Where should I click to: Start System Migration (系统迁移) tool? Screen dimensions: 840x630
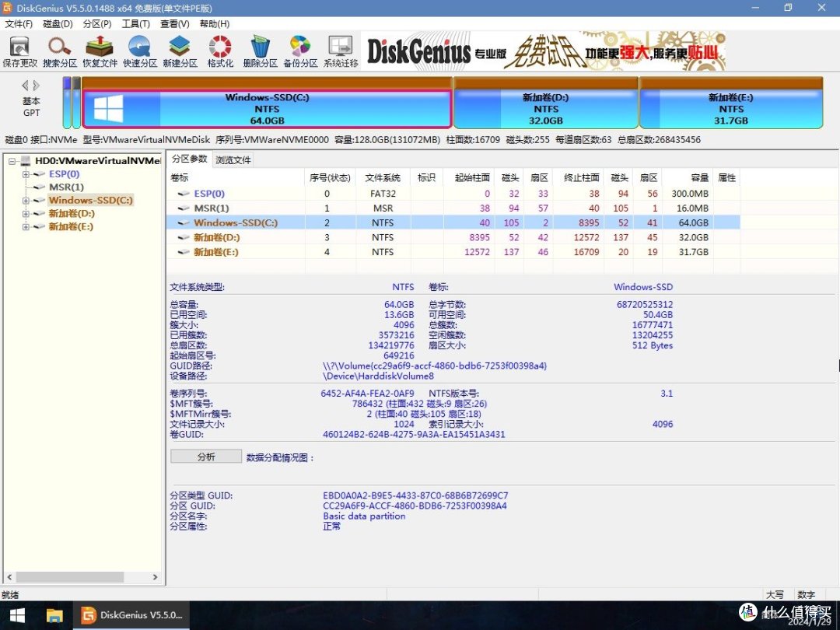click(341, 51)
